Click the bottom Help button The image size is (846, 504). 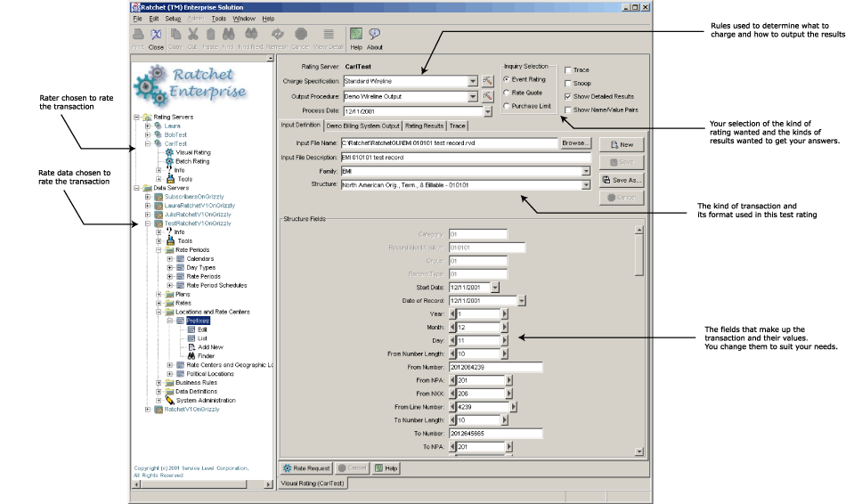click(x=386, y=468)
